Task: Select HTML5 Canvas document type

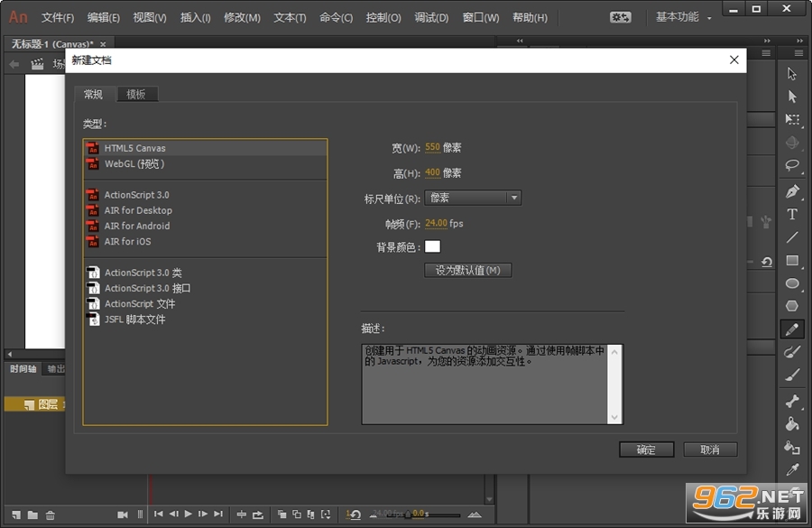Action: [x=205, y=148]
